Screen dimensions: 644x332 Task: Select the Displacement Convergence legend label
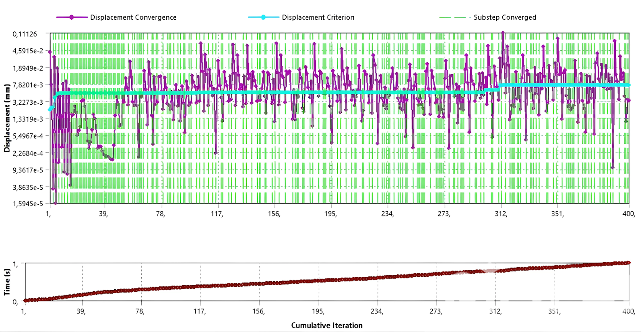133,17
